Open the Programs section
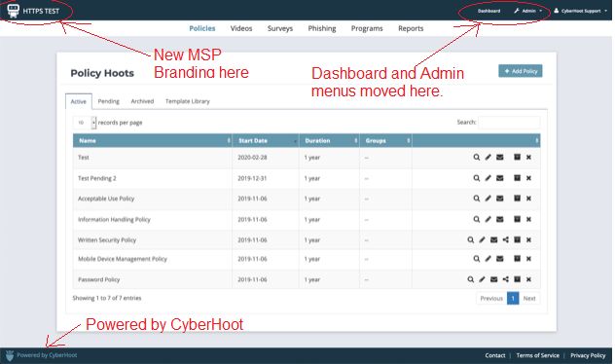 point(367,28)
